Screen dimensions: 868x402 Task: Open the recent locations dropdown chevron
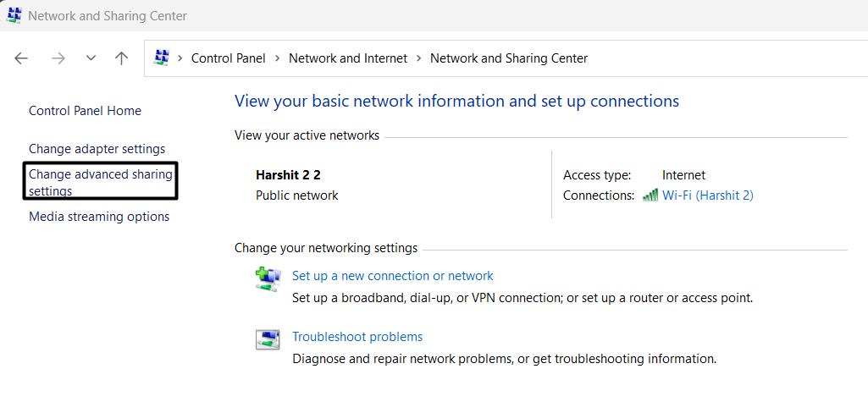click(91, 58)
